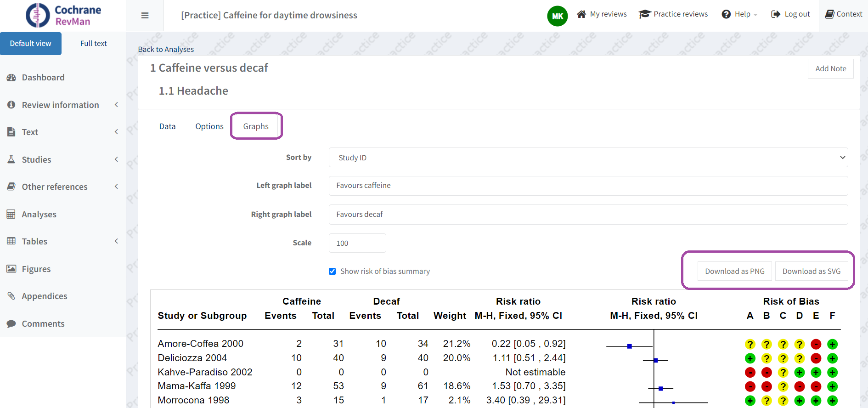Click the red risk-of-bias dot for Amore-Coffea 2000

point(816,344)
